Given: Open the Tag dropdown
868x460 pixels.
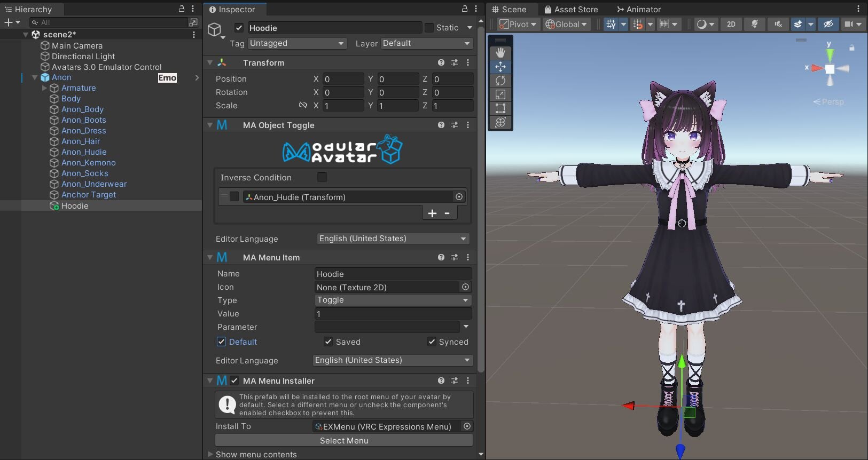Looking at the screenshot, I should pyautogui.click(x=297, y=43).
